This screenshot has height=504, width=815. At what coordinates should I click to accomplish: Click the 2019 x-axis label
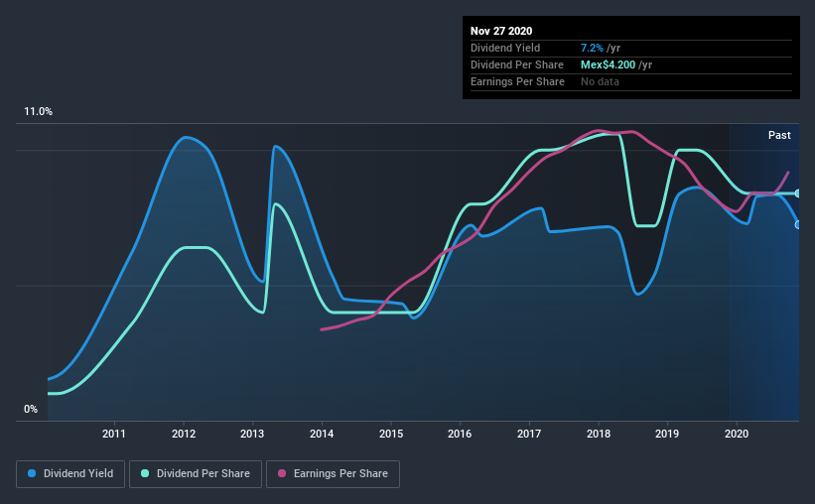(x=667, y=434)
